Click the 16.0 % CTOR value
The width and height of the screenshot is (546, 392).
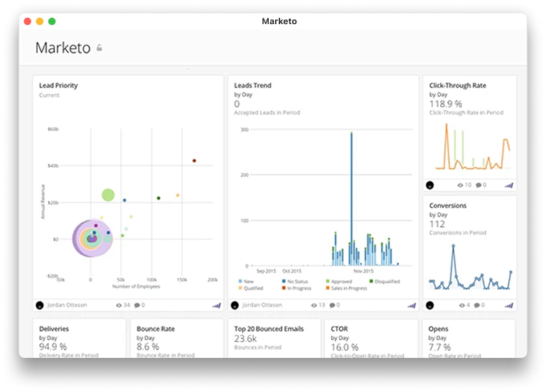(345, 347)
